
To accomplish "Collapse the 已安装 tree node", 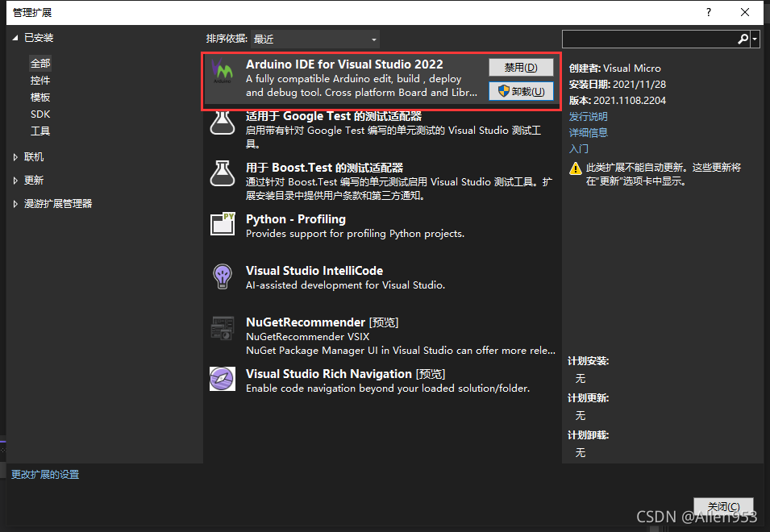I will click(15, 38).
